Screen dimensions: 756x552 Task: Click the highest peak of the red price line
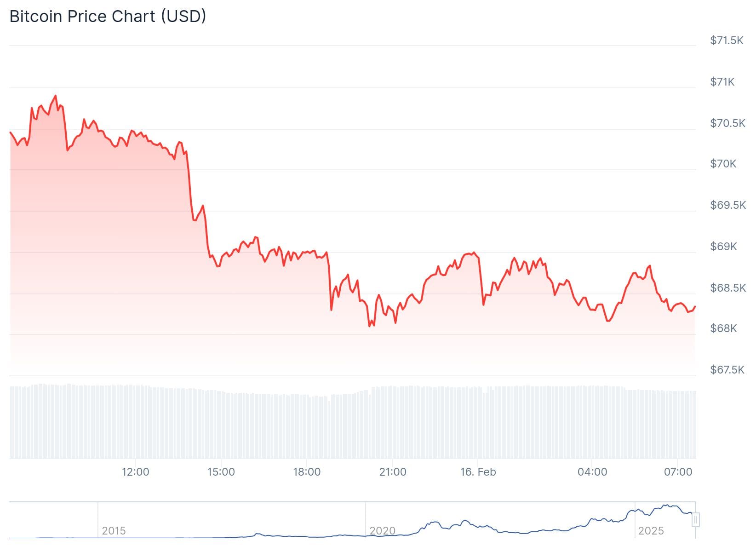tap(56, 96)
